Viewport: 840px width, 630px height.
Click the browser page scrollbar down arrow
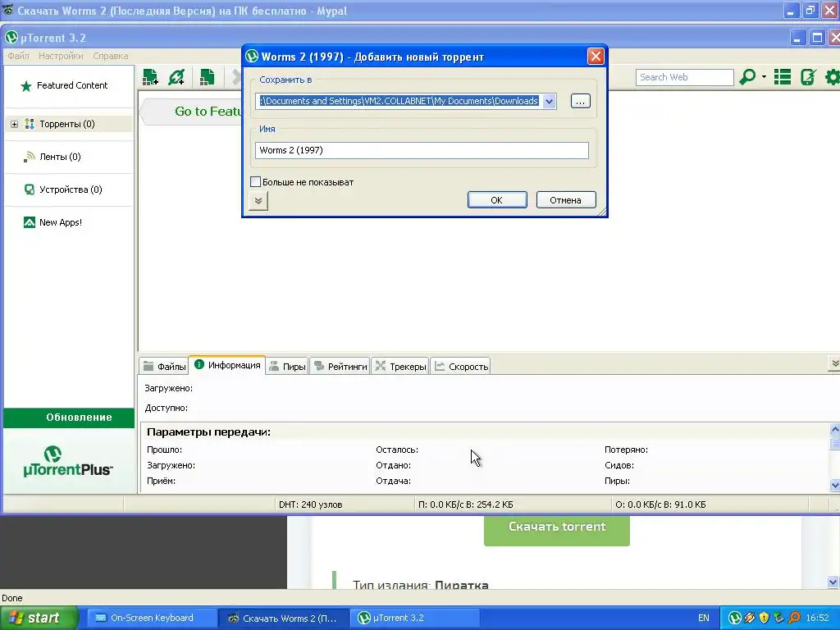coord(833,582)
